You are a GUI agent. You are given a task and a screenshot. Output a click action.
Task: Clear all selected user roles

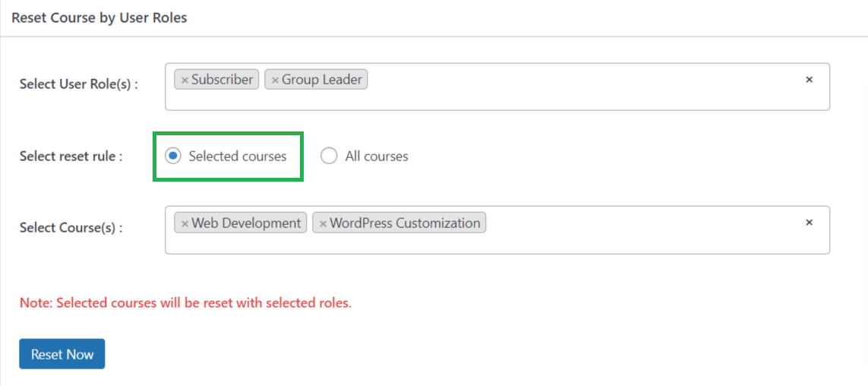[x=809, y=80]
